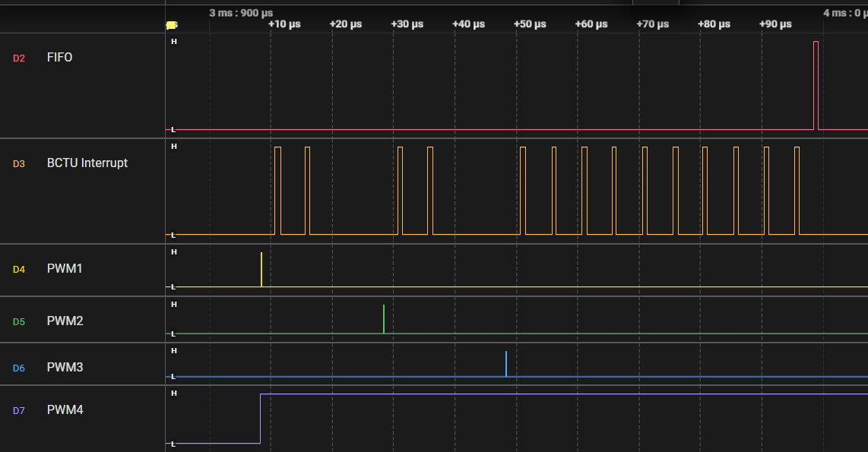Viewport: 868px width, 452px height.
Task: Select the BCTU Interrupt channel label
Action: pos(87,163)
